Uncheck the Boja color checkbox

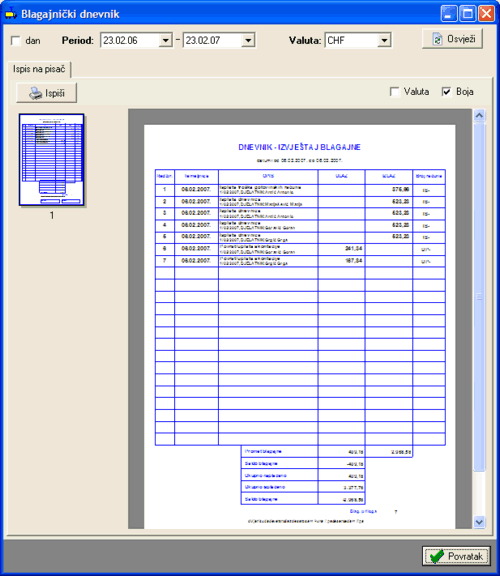(x=446, y=91)
